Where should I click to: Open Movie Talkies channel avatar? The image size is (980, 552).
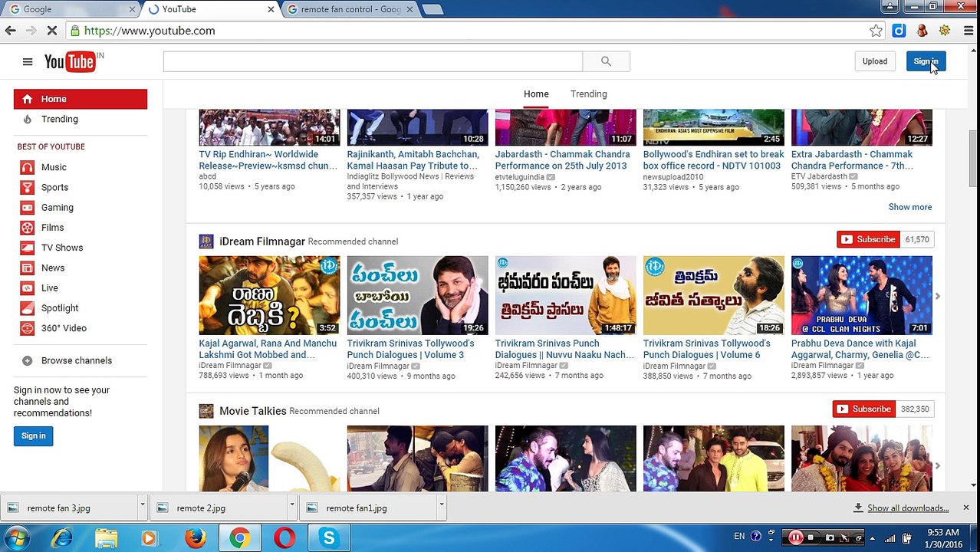coord(206,411)
